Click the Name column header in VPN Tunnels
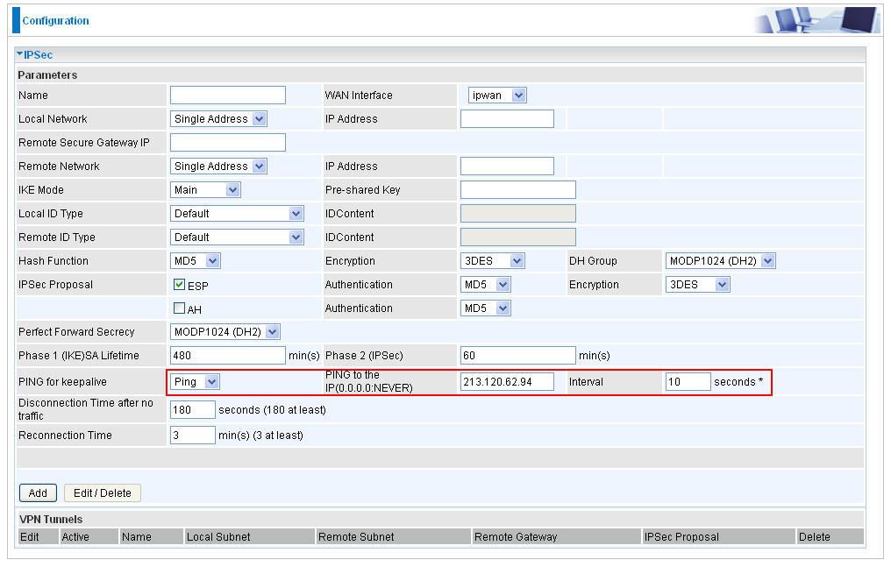The width and height of the screenshot is (884, 588). click(137, 537)
